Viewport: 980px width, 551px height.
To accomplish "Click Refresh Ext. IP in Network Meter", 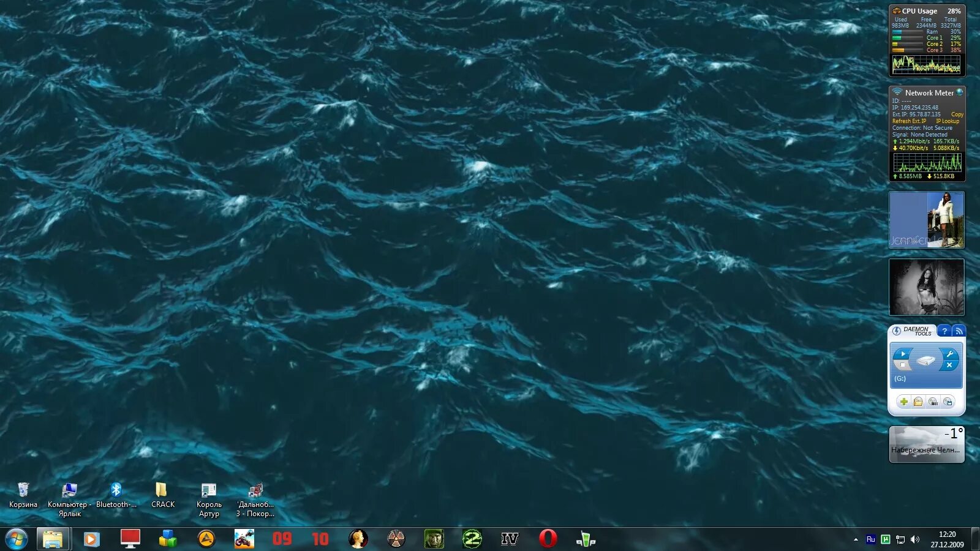I will pos(910,121).
